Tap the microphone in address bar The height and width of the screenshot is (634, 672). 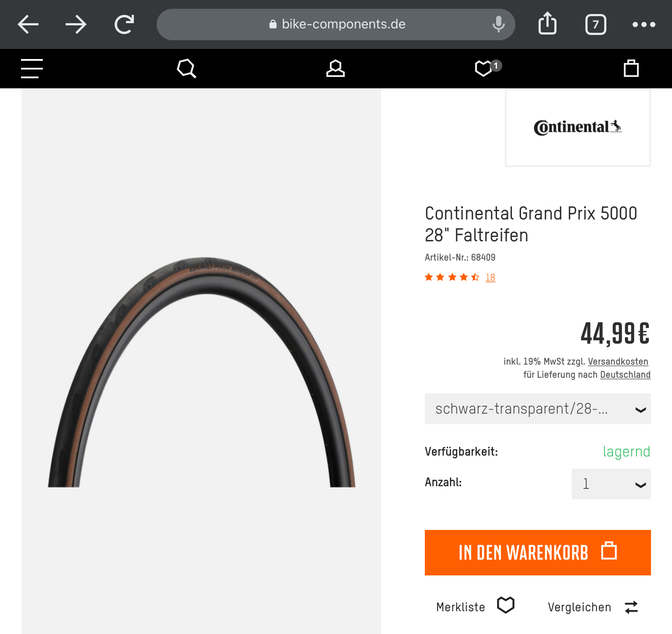498,24
